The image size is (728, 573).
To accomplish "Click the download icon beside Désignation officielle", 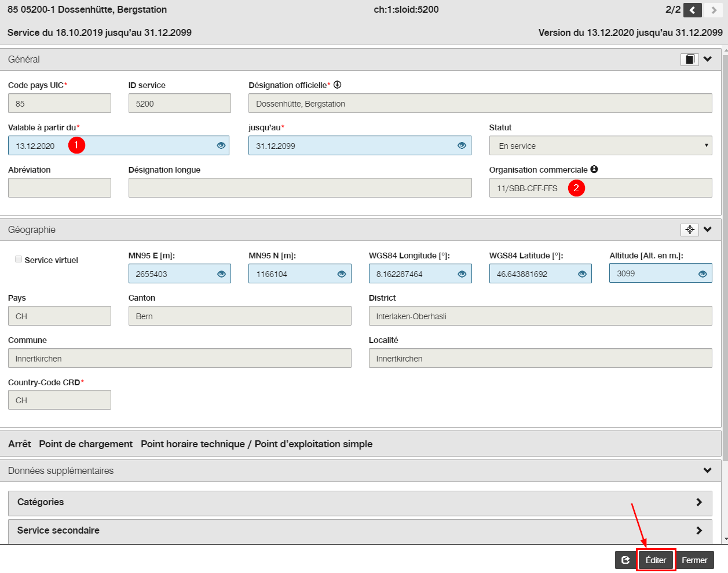I will point(337,85).
